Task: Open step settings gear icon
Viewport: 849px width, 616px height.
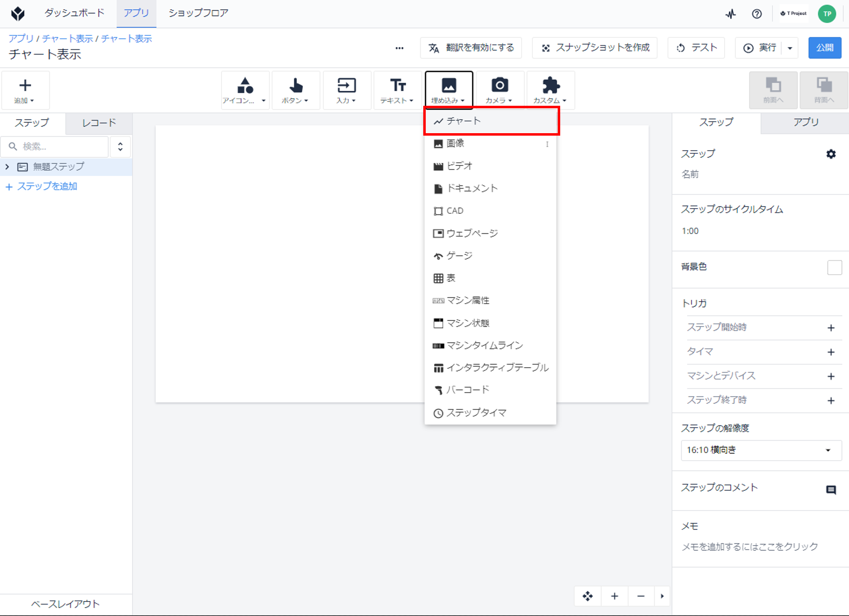Action: point(831,154)
